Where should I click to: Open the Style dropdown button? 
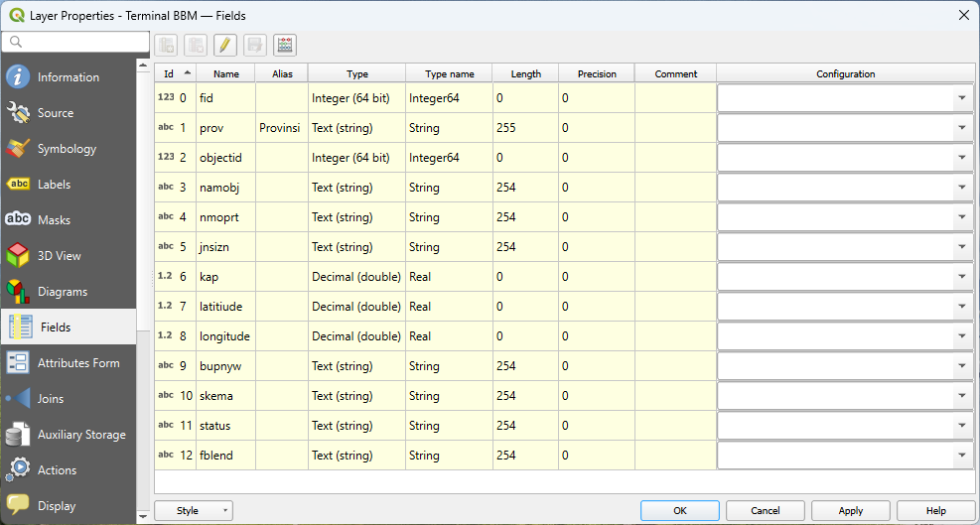(194, 511)
